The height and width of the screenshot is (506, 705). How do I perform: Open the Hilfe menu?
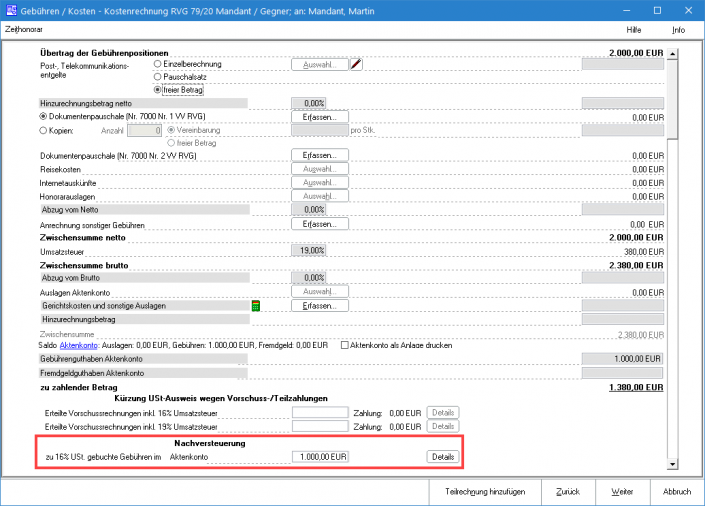(634, 30)
